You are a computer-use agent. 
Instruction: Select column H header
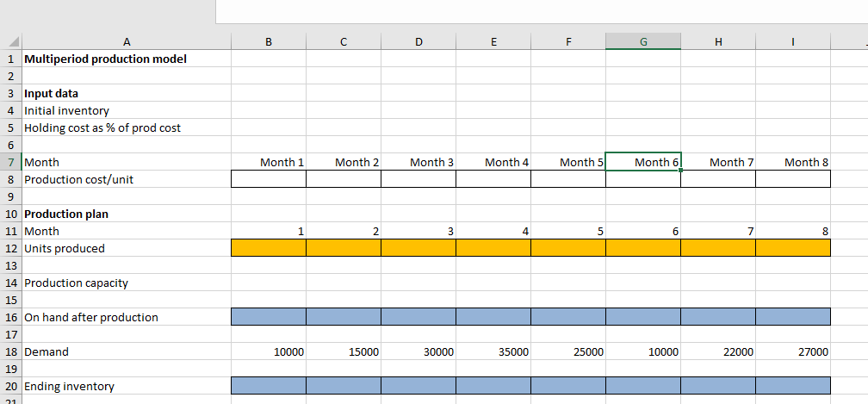(x=718, y=41)
